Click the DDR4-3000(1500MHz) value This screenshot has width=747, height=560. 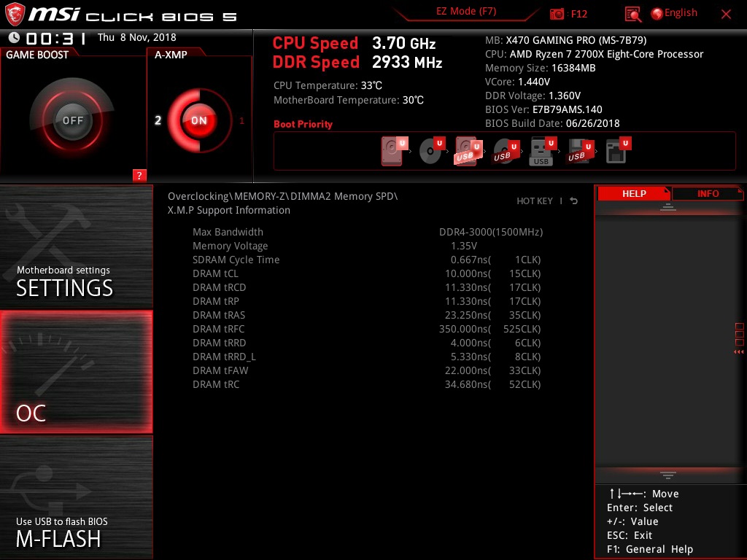(x=491, y=232)
